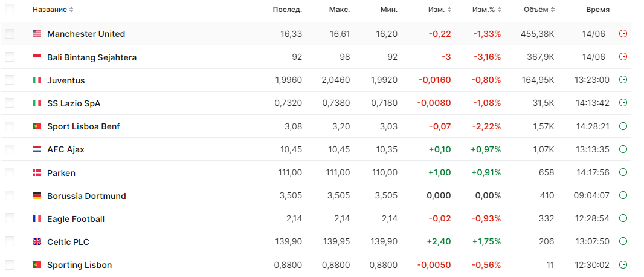The image size is (644, 277).
Task: Sort the table by Изм. column
Action: tap(440, 10)
